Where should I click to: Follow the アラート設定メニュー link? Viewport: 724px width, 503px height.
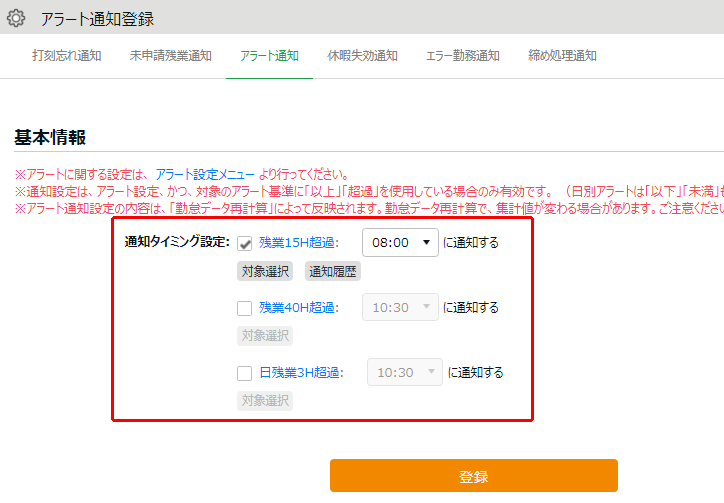click(x=205, y=174)
